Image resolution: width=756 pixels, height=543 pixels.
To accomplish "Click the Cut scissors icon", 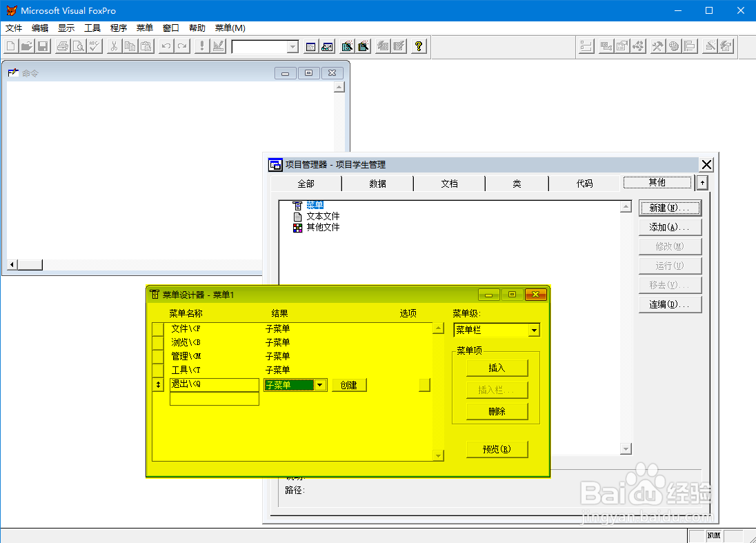I will [x=114, y=46].
